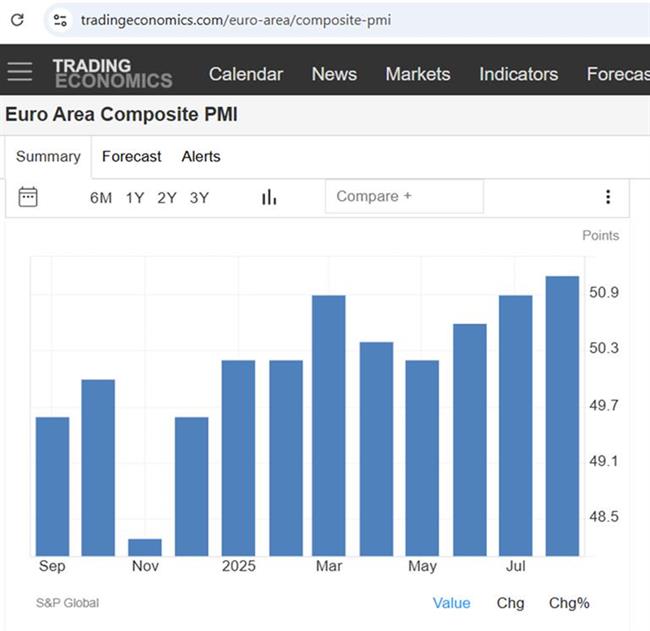This screenshot has height=631, width=650.
Task: Select the 1Y time range
Action: click(135, 198)
